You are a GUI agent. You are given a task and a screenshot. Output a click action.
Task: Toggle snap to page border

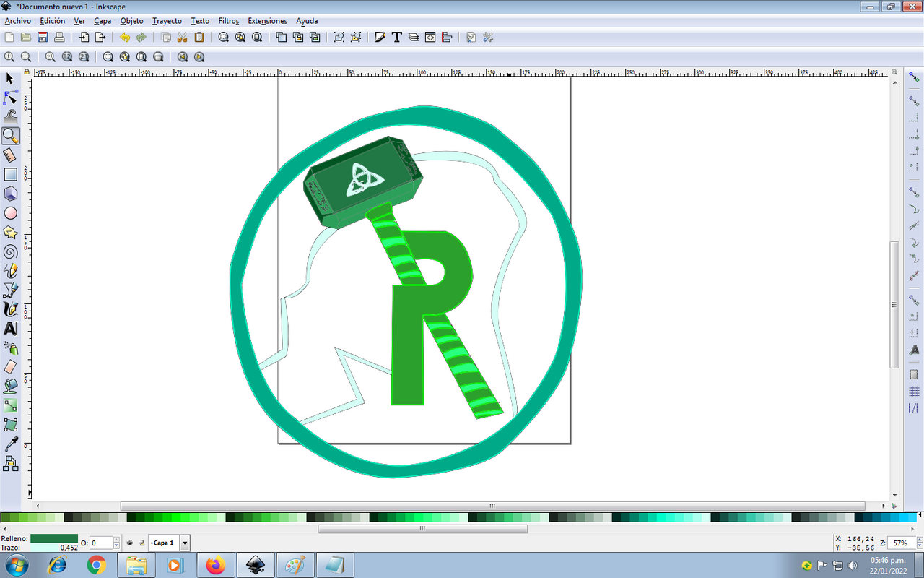(x=914, y=374)
